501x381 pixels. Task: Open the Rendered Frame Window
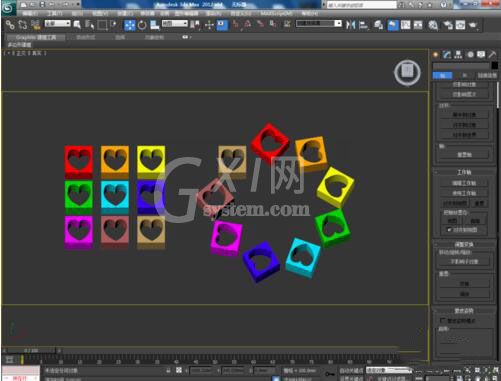(x=460, y=25)
